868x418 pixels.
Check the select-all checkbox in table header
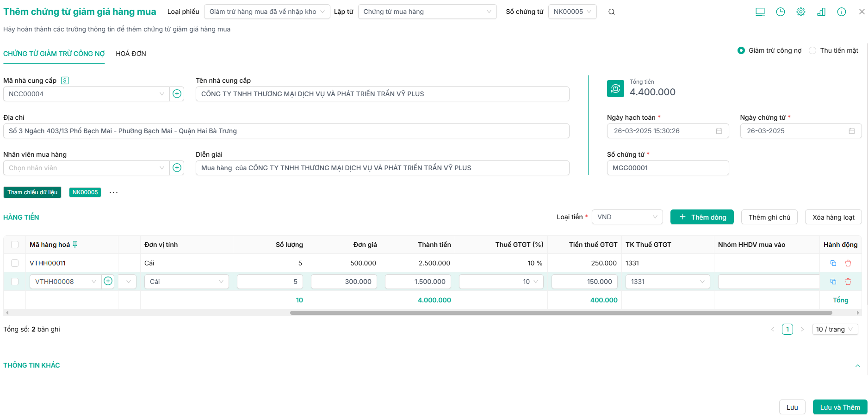(x=15, y=245)
